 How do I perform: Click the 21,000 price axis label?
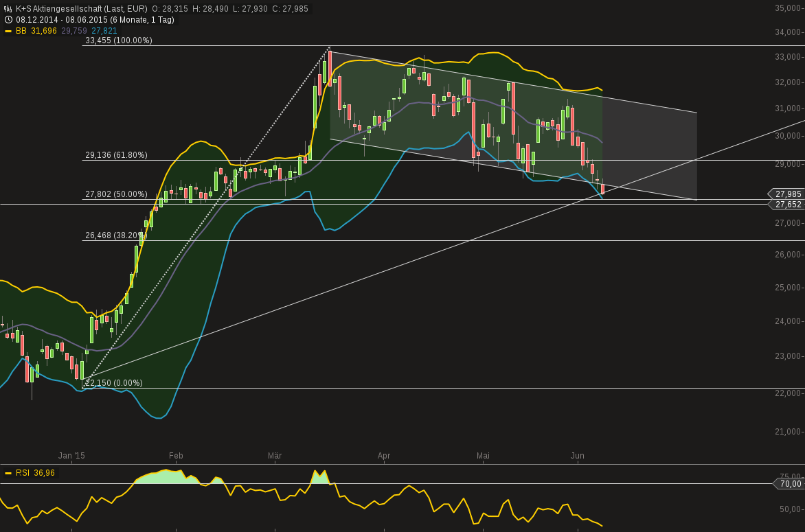click(787, 432)
